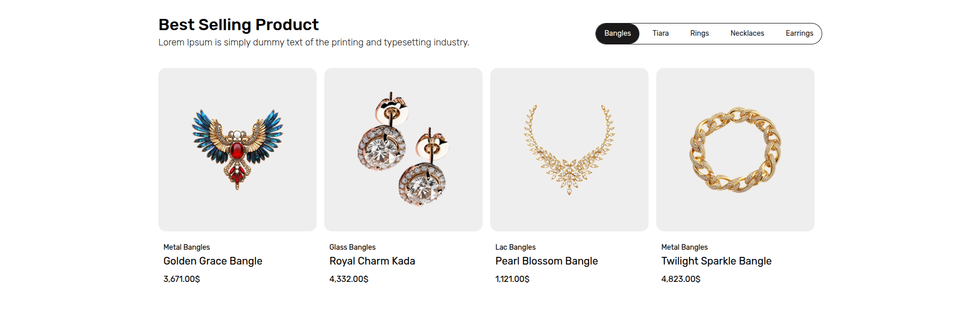The width and height of the screenshot is (980, 311).
Task: View the gold leaf necklace image
Action: click(x=569, y=149)
